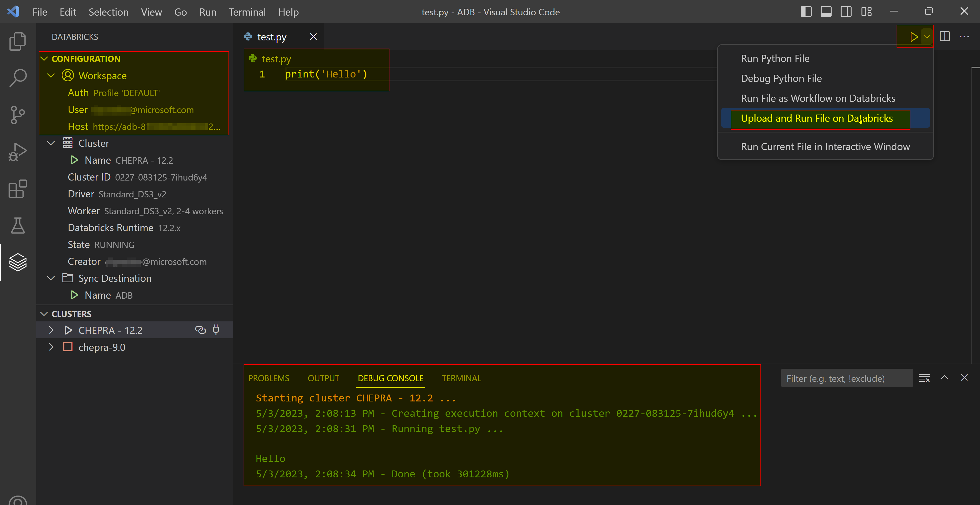Select Upload and Run File on Databricks
This screenshot has height=505, width=980.
point(816,118)
